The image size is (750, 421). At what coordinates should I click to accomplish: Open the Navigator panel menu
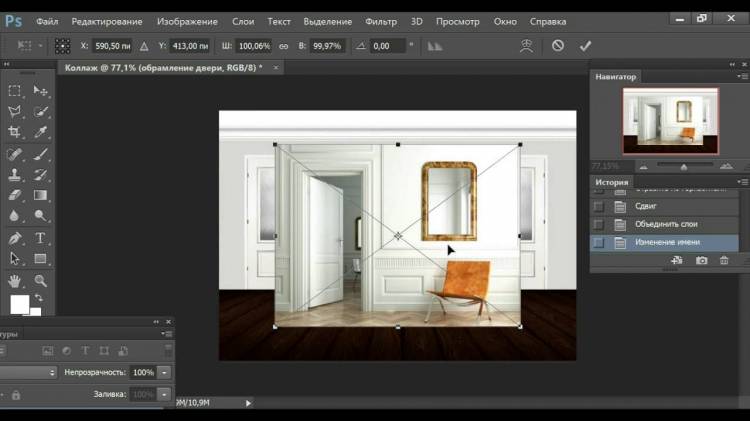pyautogui.click(x=742, y=77)
